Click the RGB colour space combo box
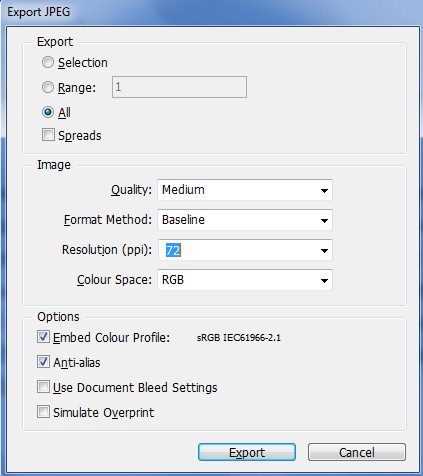 point(245,280)
